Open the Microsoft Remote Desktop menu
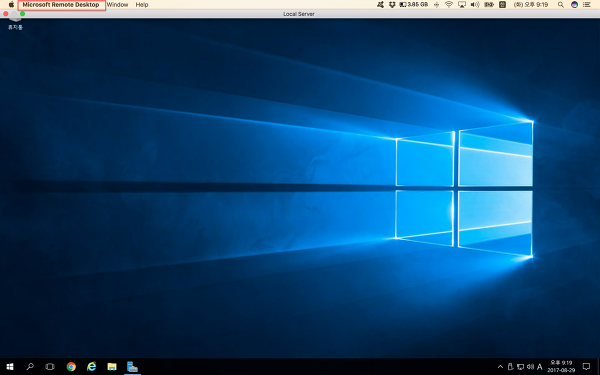 (x=61, y=5)
